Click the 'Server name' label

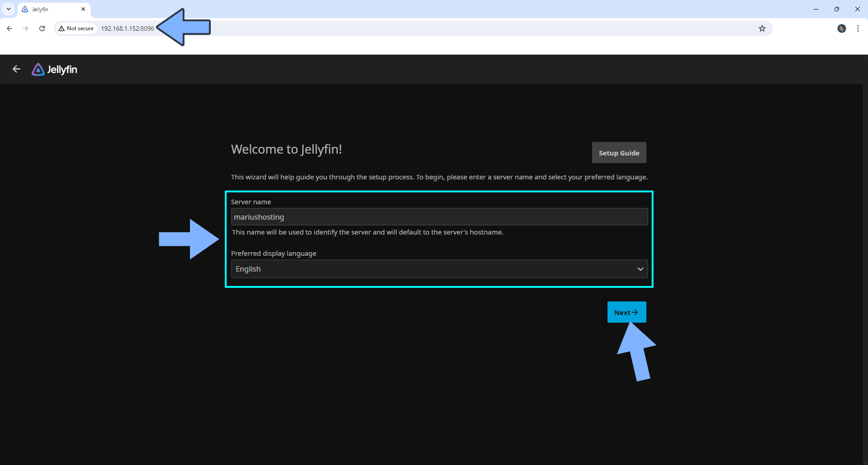coord(251,202)
